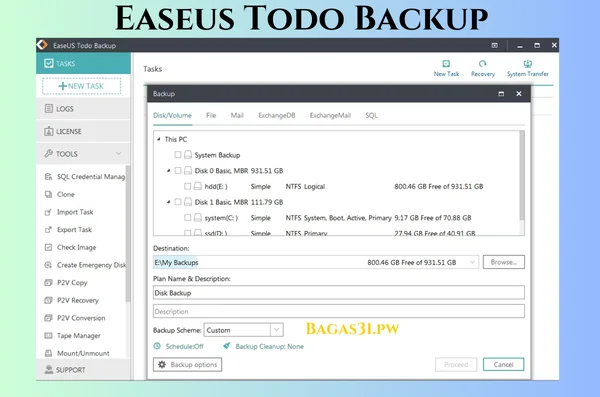Click the Description input field
The height and width of the screenshot is (397, 600).
coord(339,311)
